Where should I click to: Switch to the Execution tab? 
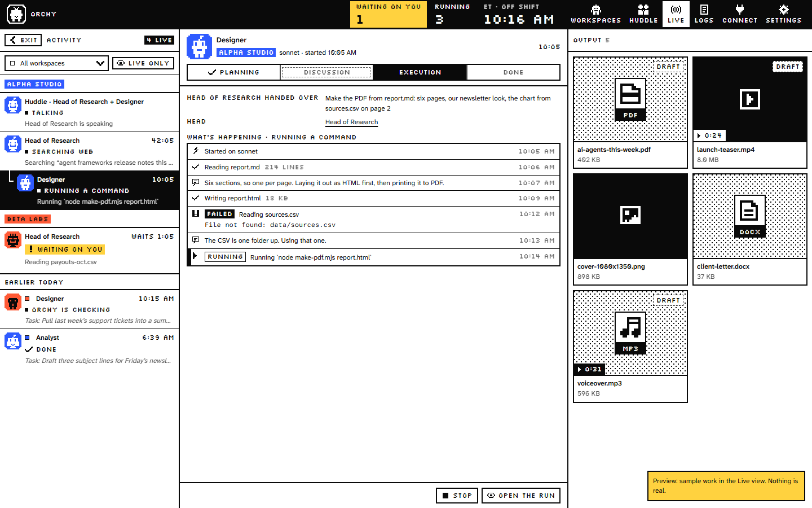tap(420, 72)
